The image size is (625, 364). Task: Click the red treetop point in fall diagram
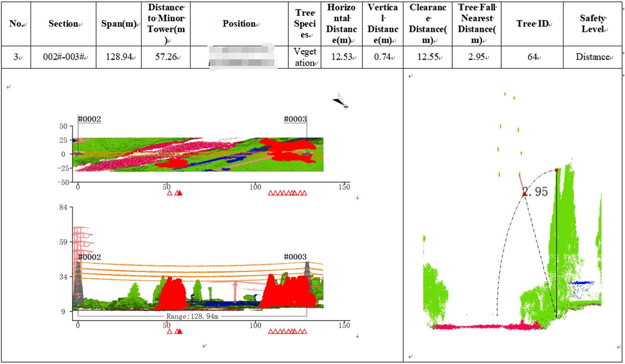pos(556,170)
